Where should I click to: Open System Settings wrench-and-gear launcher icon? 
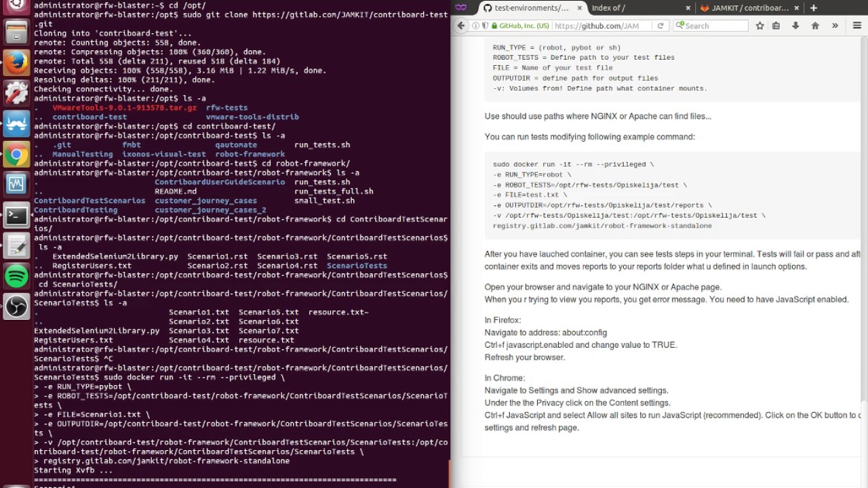pyautogui.click(x=16, y=93)
